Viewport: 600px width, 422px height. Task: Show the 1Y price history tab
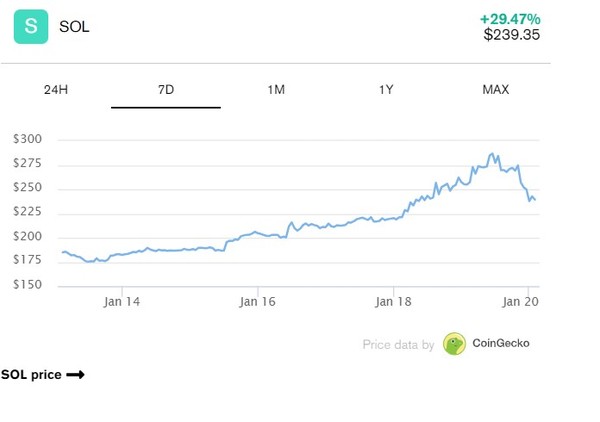[386, 90]
